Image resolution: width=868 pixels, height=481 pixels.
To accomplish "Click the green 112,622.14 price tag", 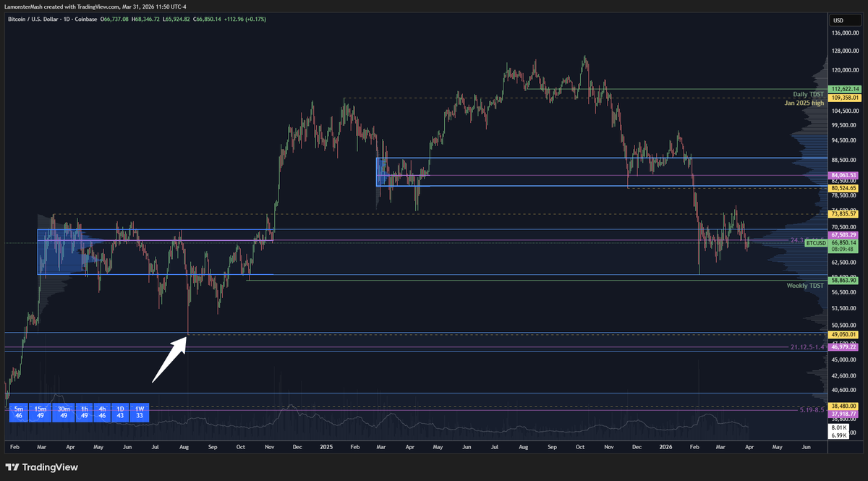I will pyautogui.click(x=845, y=89).
